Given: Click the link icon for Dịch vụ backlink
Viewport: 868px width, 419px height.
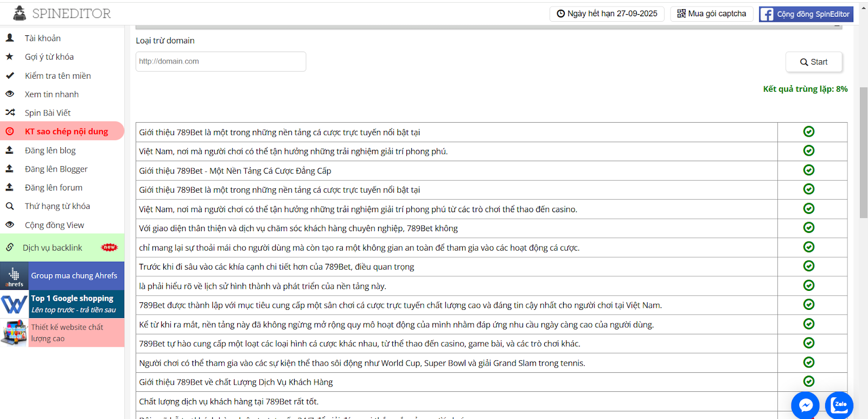Looking at the screenshot, I should click(x=10, y=247).
